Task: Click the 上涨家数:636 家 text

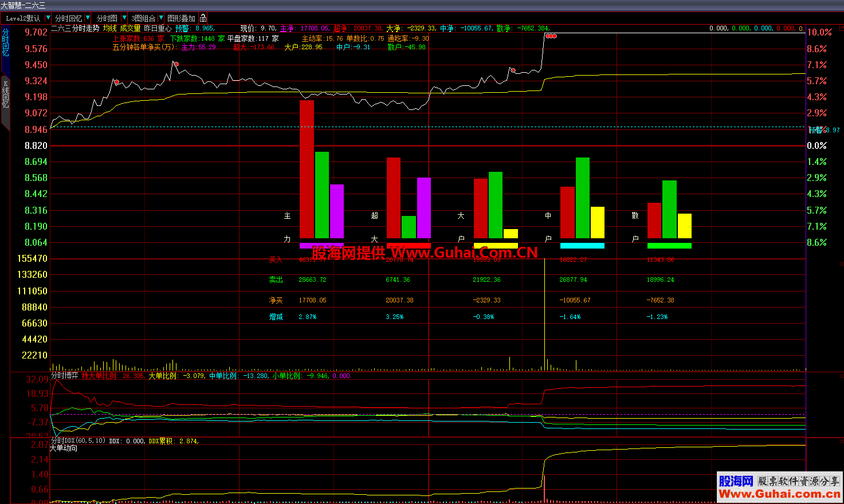Action: (139, 39)
